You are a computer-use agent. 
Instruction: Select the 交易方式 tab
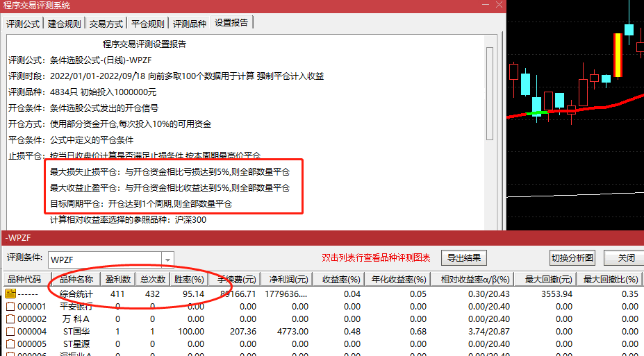(106, 24)
